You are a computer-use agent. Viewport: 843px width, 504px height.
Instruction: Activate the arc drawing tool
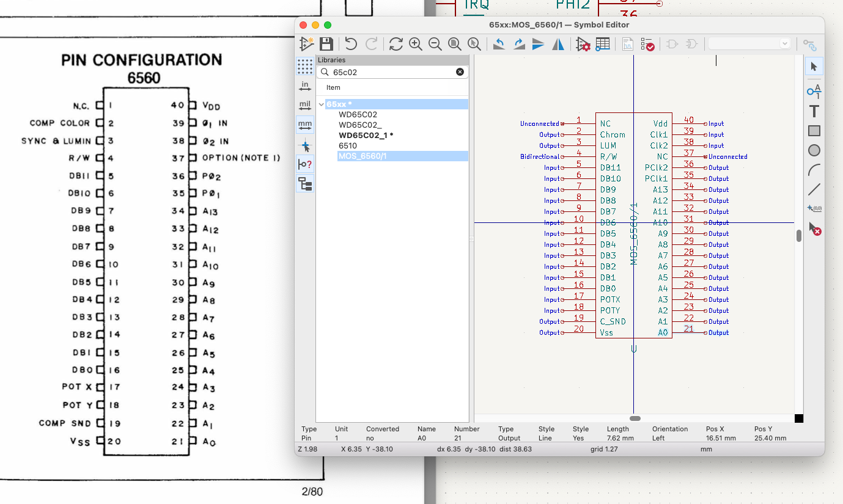[814, 170]
